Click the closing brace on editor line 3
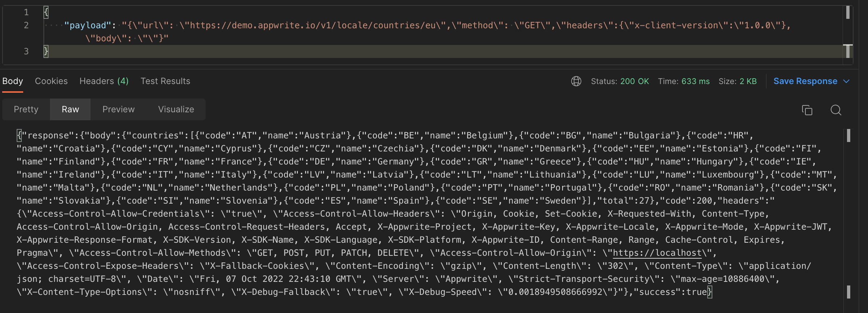Screen dimensions: 868x313 46,51
